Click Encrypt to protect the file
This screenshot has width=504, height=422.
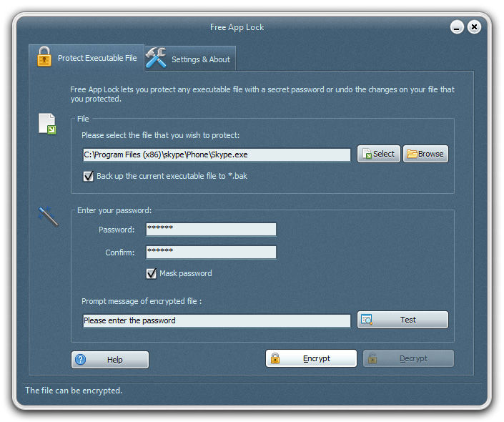[311, 358]
